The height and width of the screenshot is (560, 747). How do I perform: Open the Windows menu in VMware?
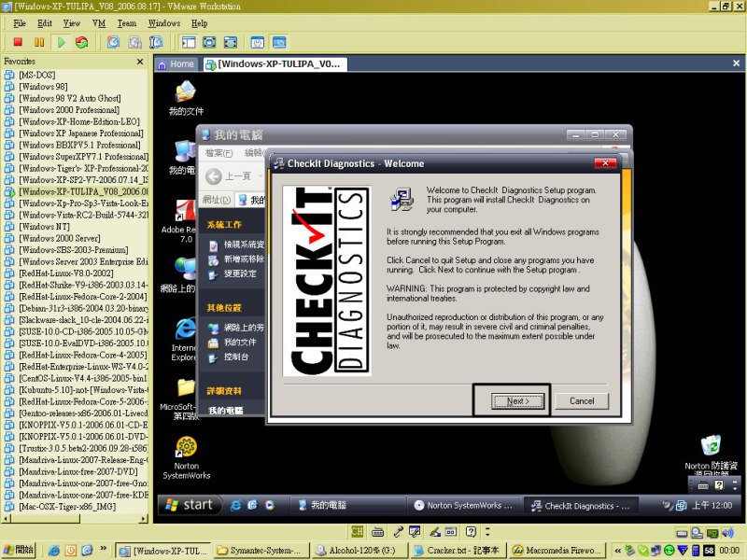coord(164,23)
